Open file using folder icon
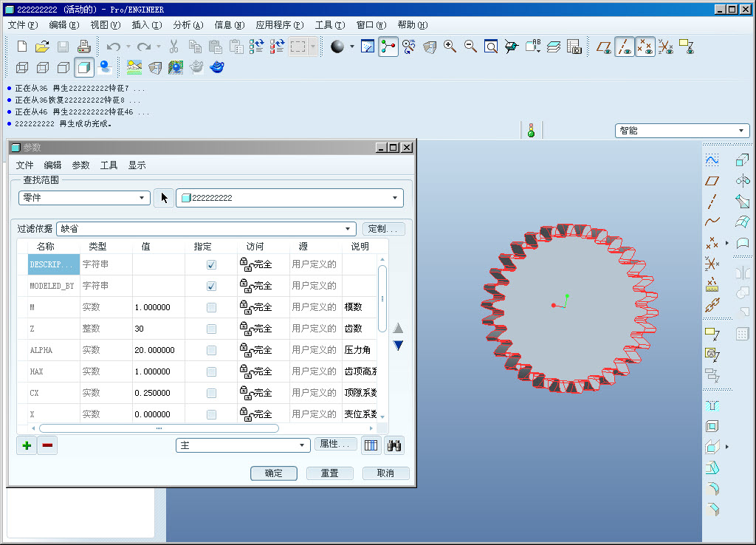Viewport: 756px width, 545px height. click(x=42, y=47)
